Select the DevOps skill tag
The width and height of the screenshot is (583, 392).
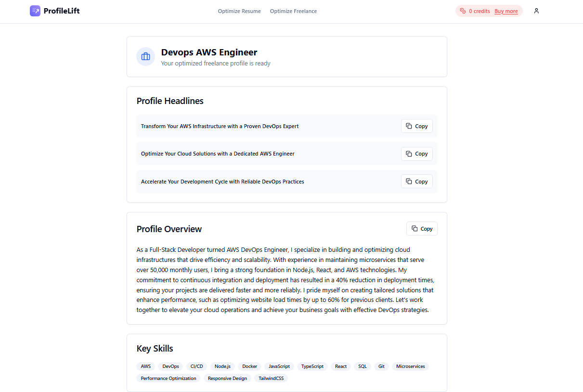click(x=170, y=366)
